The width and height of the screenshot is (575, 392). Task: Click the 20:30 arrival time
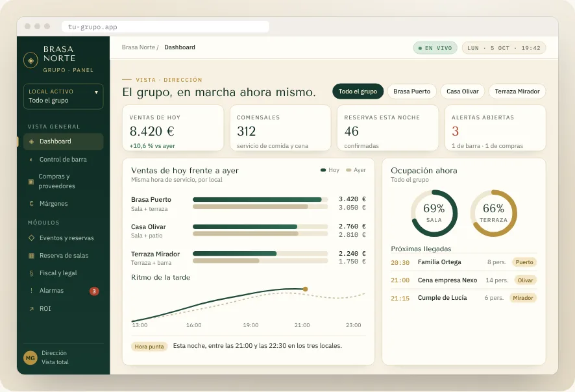click(x=400, y=263)
